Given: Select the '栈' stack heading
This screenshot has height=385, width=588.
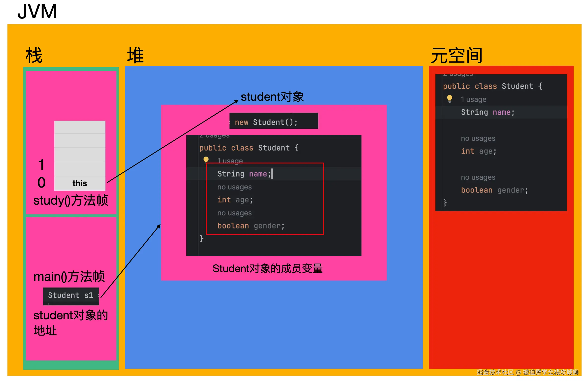Looking at the screenshot, I should pyautogui.click(x=34, y=56).
